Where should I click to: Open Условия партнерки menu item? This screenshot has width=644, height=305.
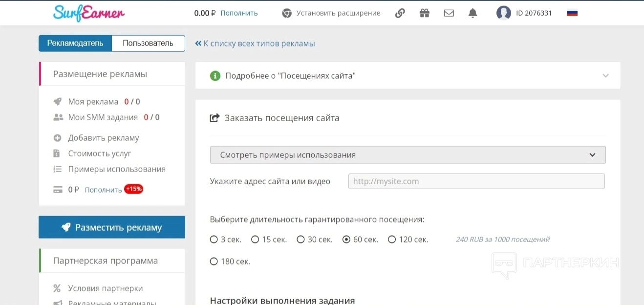click(x=106, y=288)
